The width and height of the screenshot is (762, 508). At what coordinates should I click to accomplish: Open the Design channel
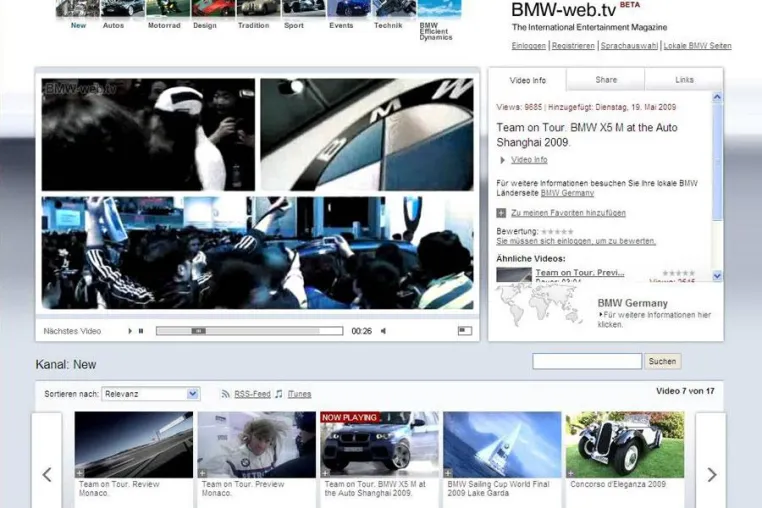[x=205, y=25]
